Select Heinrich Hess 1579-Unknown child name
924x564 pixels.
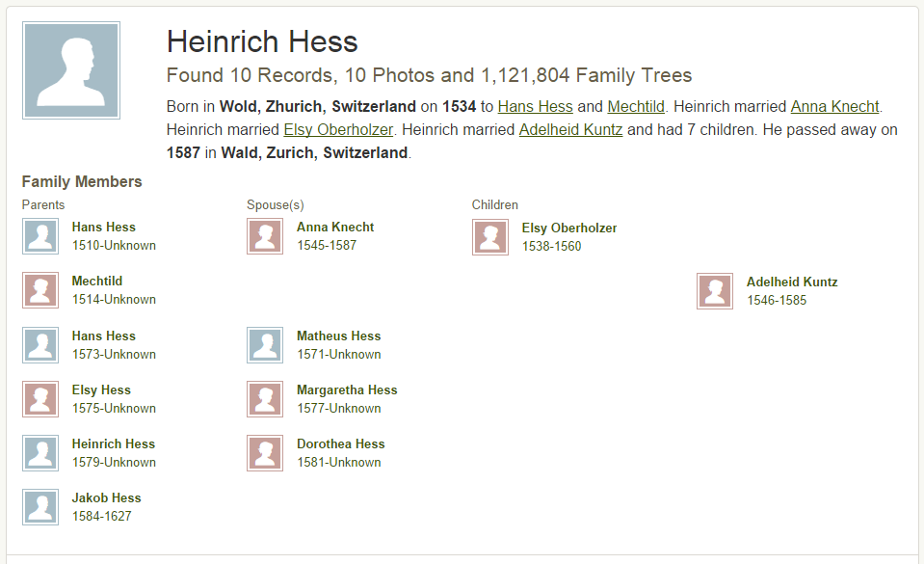[x=114, y=443]
